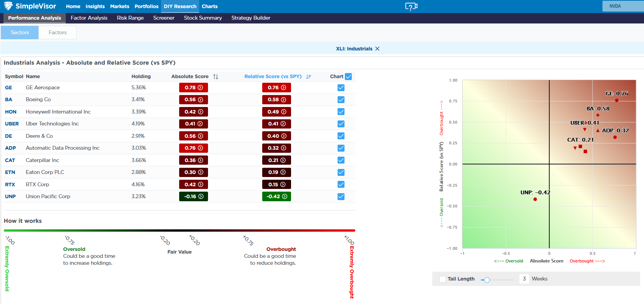Open ADP absolute score 0.76 arrow

pyautogui.click(x=200, y=148)
